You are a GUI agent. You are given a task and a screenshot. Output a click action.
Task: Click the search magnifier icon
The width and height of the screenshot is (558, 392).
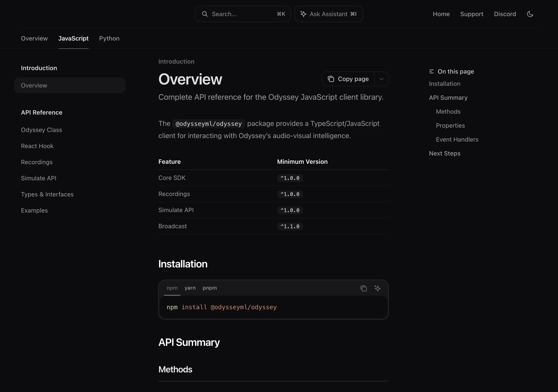[205, 14]
